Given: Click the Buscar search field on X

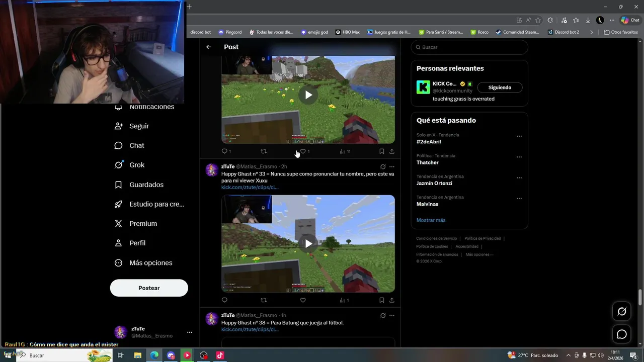Looking at the screenshot, I should 469,47.
